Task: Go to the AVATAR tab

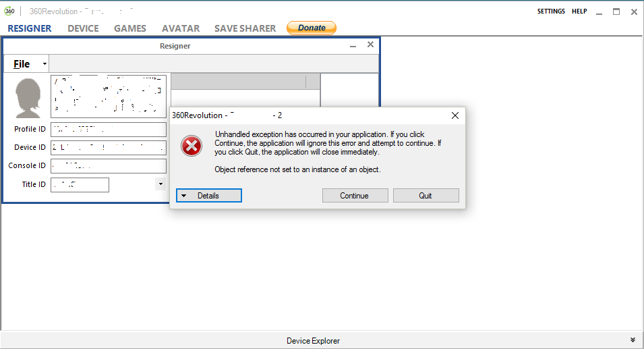Action: click(x=181, y=28)
